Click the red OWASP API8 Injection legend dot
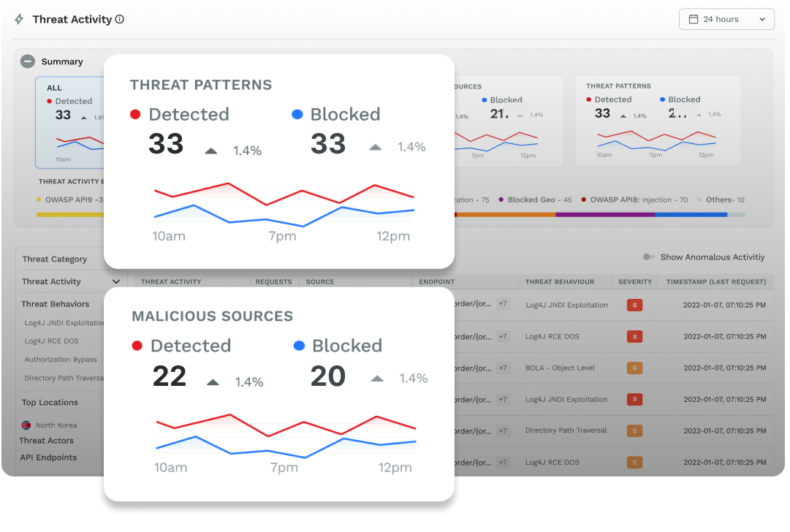 tap(584, 199)
